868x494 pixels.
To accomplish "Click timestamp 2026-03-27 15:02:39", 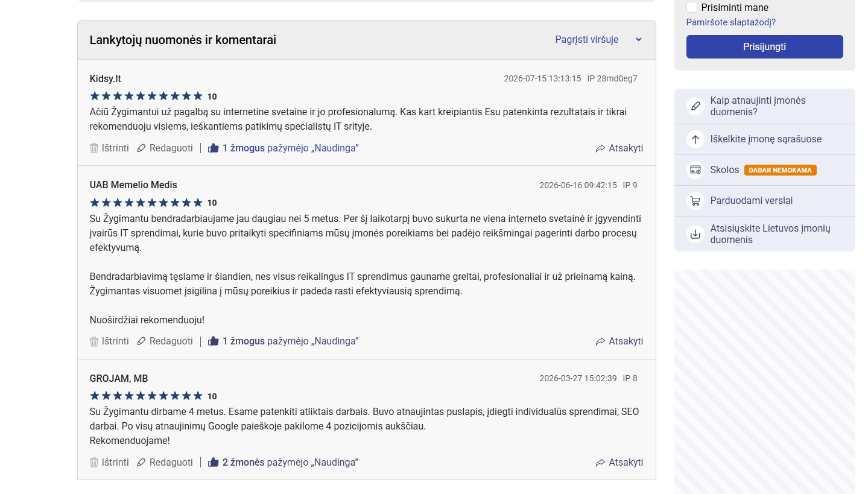I will [x=578, y=378].
